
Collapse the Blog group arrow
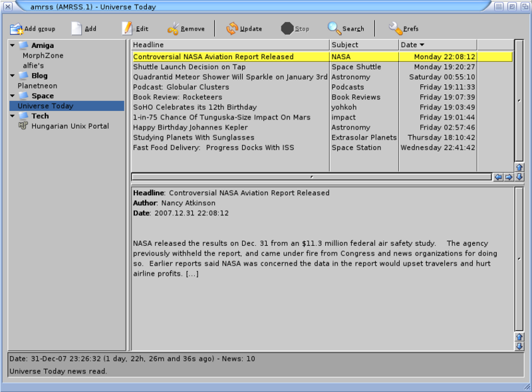coord(13,76)
